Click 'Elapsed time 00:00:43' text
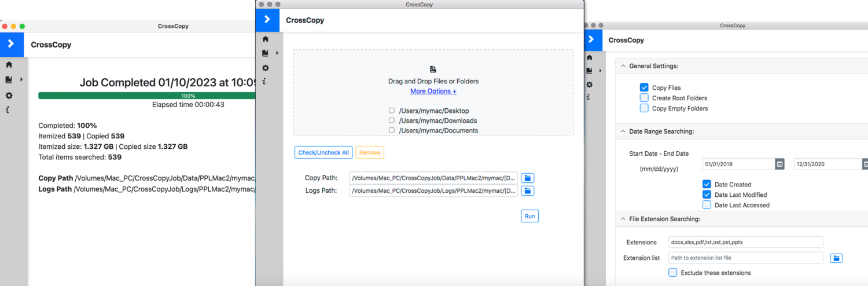 point(188,105)
